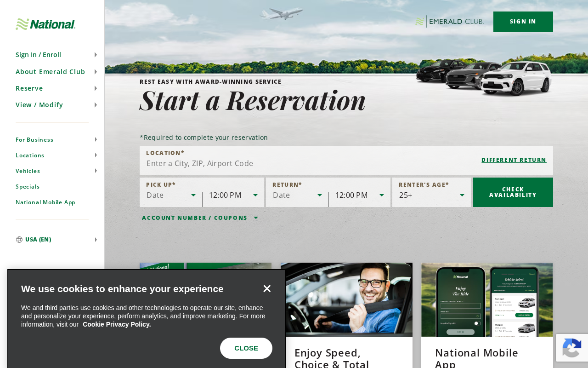Click the National logo
The height and width of the screenshot is (368, 588).
tap(45, 24)
